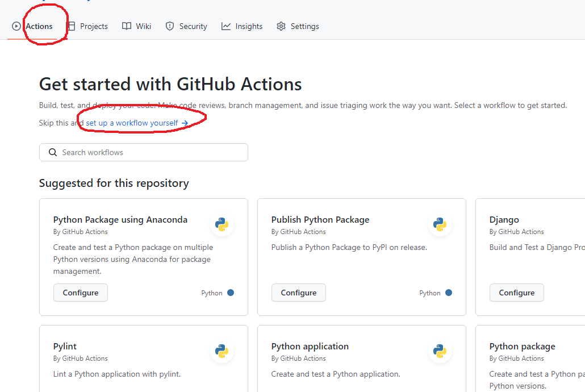Click the Security shield icon
The height and width of the screenshot is (392, 585).
point(170,26)
